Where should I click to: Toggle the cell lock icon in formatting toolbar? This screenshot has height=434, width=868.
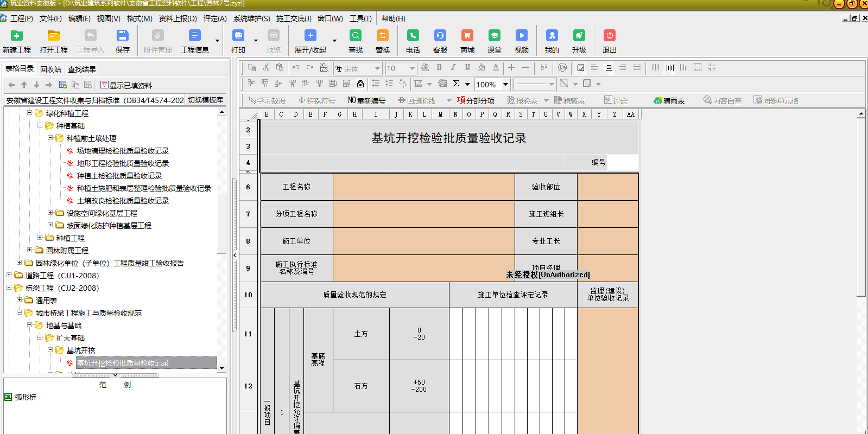(360, 84)
